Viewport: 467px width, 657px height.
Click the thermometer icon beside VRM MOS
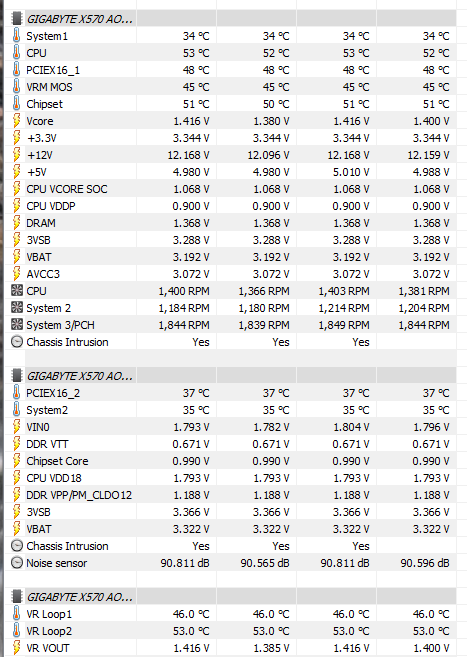16,87
